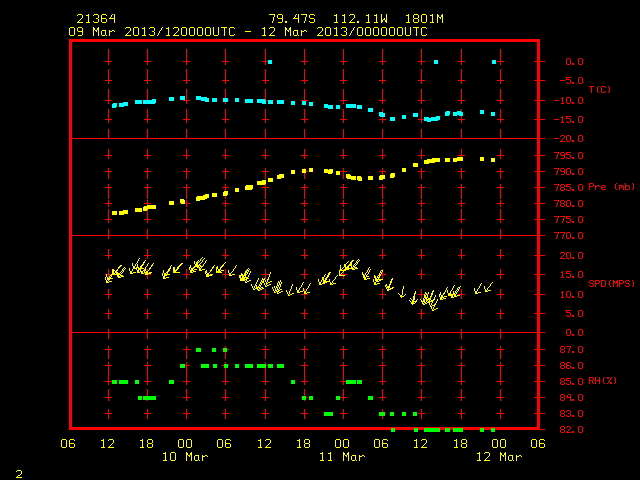Click the RH(%) humidity axis label
Image resolution: width=640 pixels, height=480 pixels.
pyautogui.click(x=602, y=381)
